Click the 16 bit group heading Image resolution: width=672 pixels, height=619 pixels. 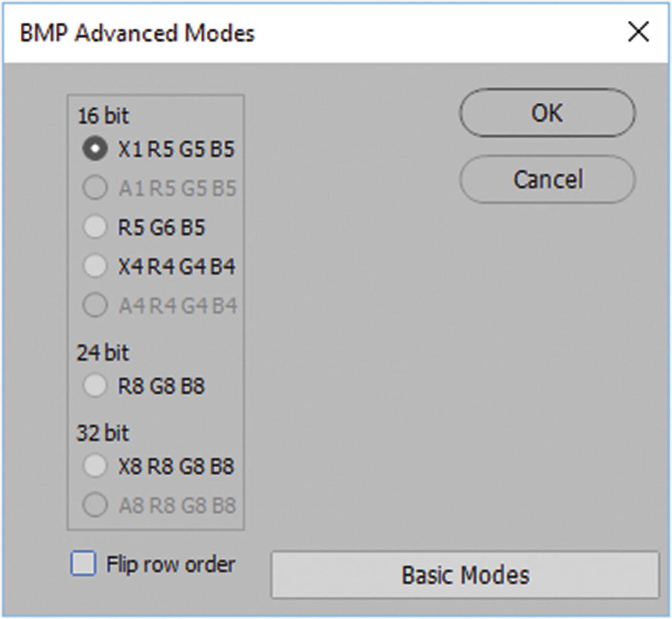coord(103,116)
